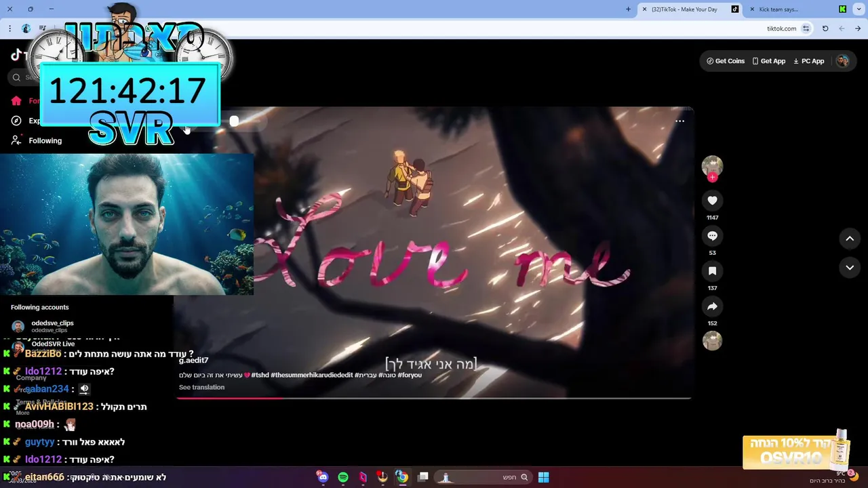Viewport: 868px width, 488px height.
Task: Click the TikTok search magnifier
Action: (x=16, y=77)
